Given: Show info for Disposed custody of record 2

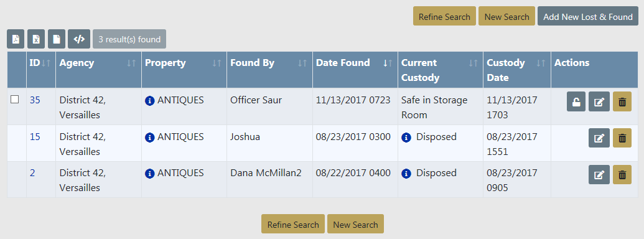Looking at the screenshot, I should point(406,174).
